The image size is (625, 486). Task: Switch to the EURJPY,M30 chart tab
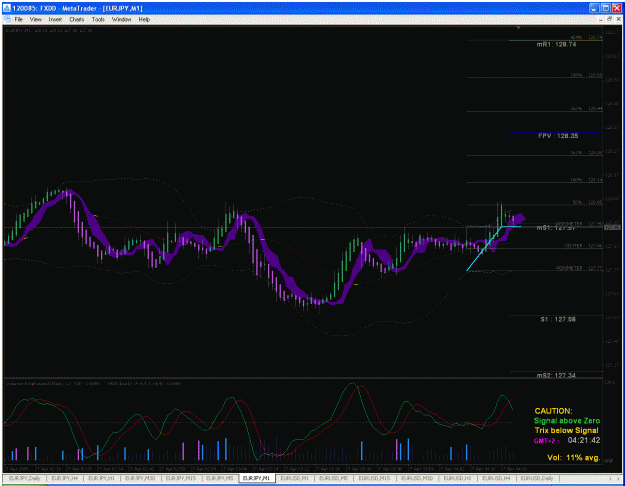tap(139, 478)
